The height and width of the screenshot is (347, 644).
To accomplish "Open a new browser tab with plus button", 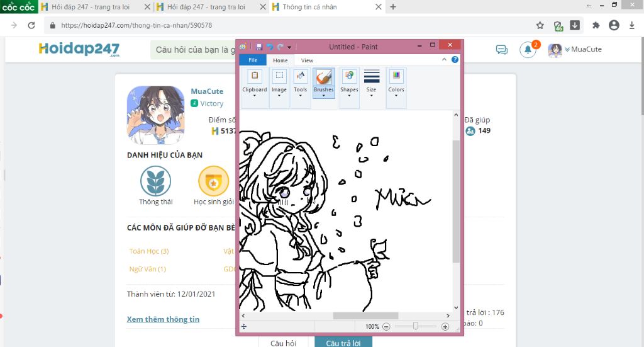I will 393,7.
